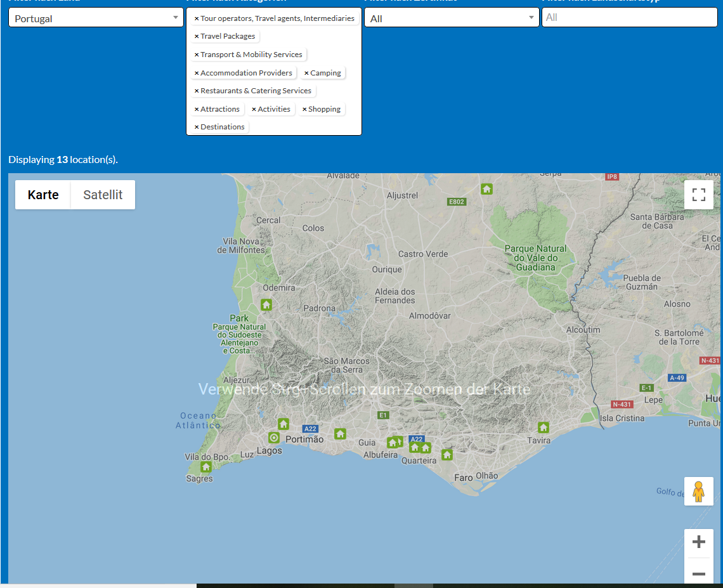
Task: Switch to Satellit map view
Action: tap(103, 195)
